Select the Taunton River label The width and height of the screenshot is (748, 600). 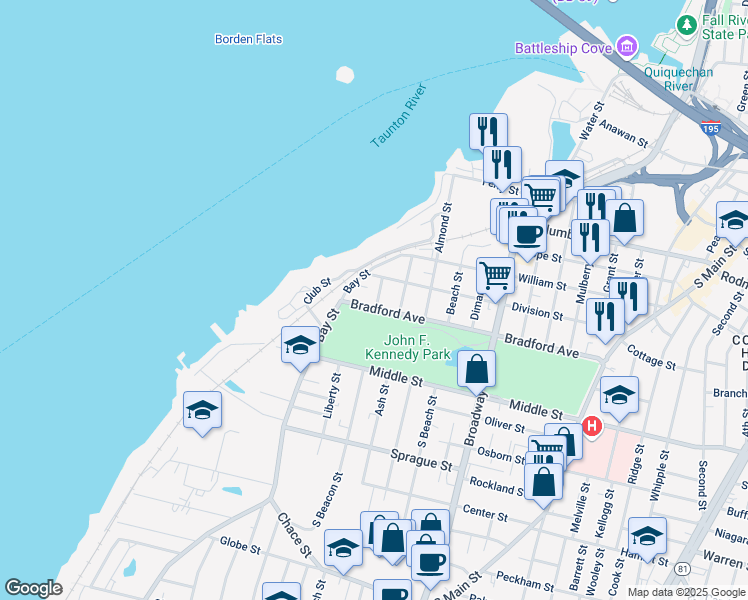tap(399, 116)
